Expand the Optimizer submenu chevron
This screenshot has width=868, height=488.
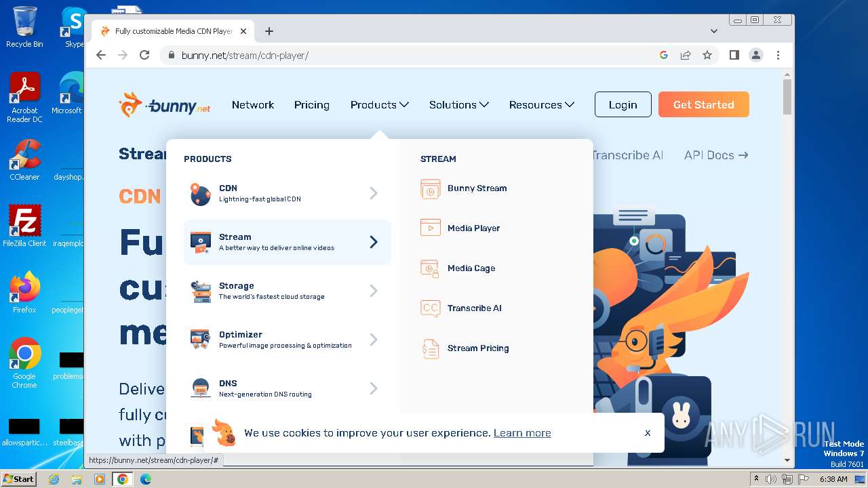pos(374,340)
